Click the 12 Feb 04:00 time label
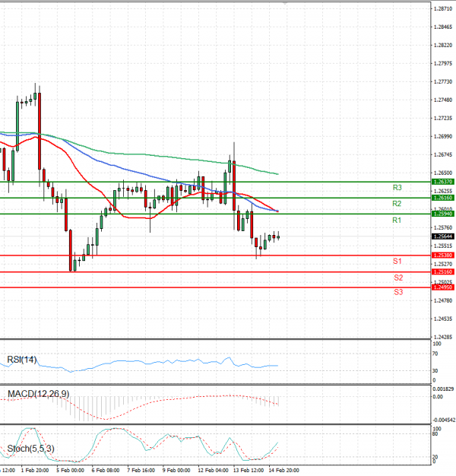 click(x=213, y=470)
